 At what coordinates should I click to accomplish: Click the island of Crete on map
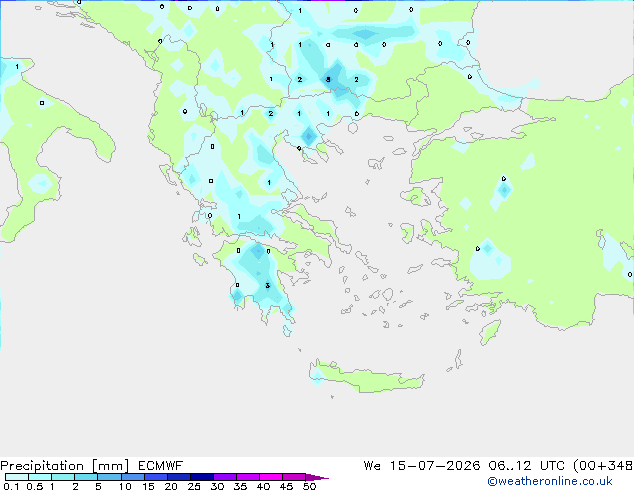point(366,377)
